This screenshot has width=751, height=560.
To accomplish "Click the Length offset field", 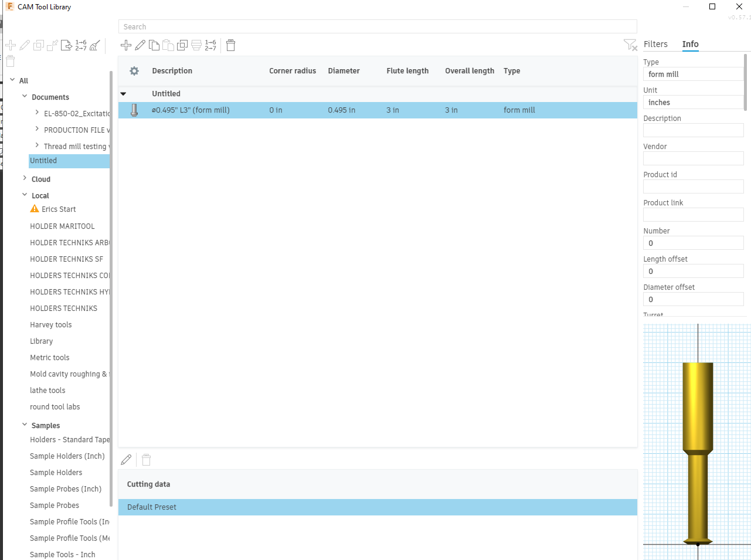I will pos(693,271).
